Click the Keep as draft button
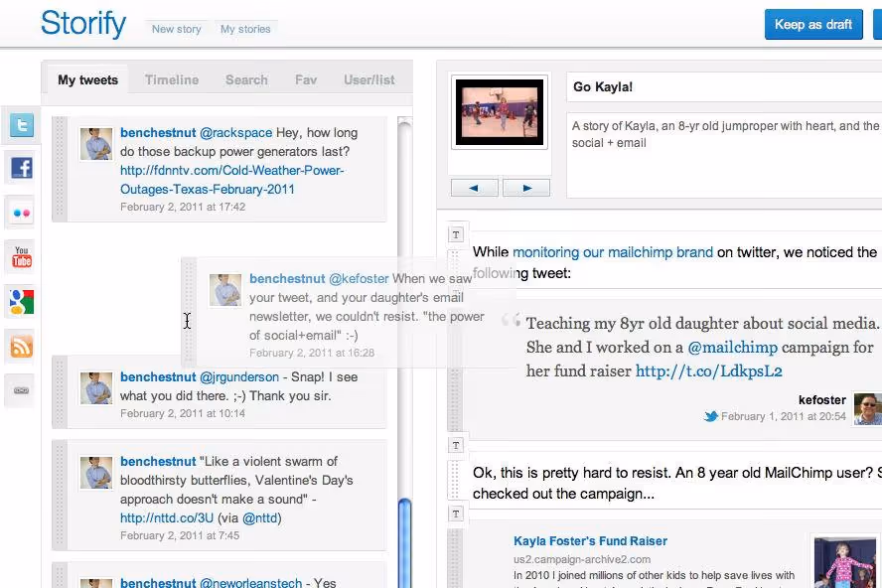 click(x=813, y=24)
